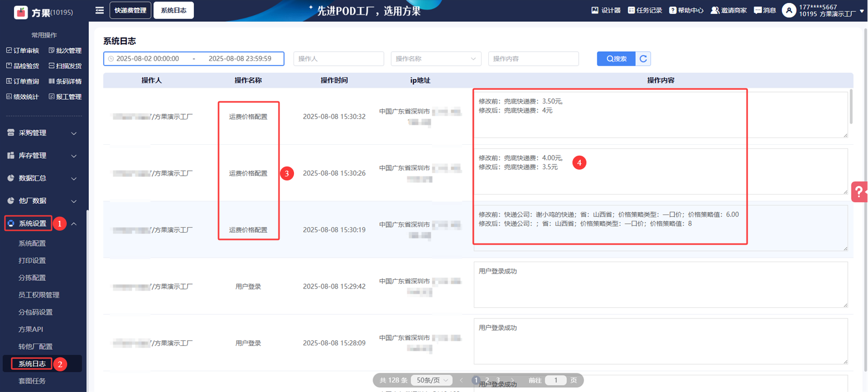The width and height of the screenshot is (868, 392).
Task: Open 分包码设置 in the sidebar
Action: 36,312
